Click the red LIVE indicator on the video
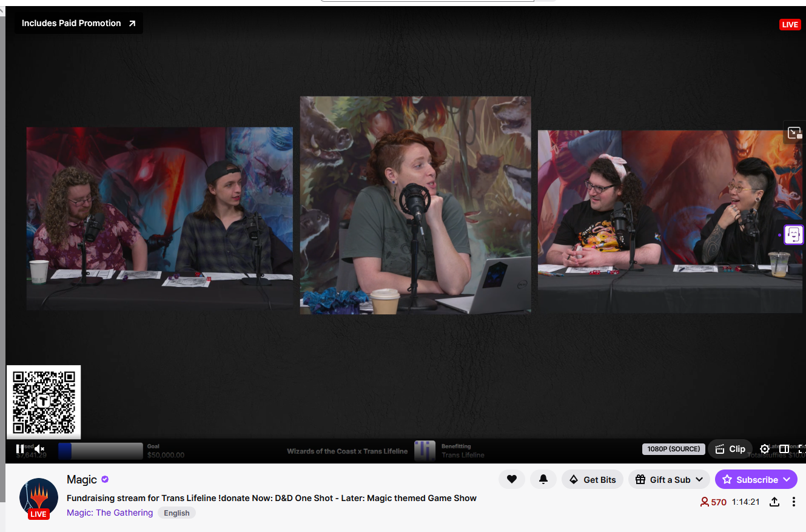Image resolution: width=806 pixels, height=532 pixels. [790, 24]
